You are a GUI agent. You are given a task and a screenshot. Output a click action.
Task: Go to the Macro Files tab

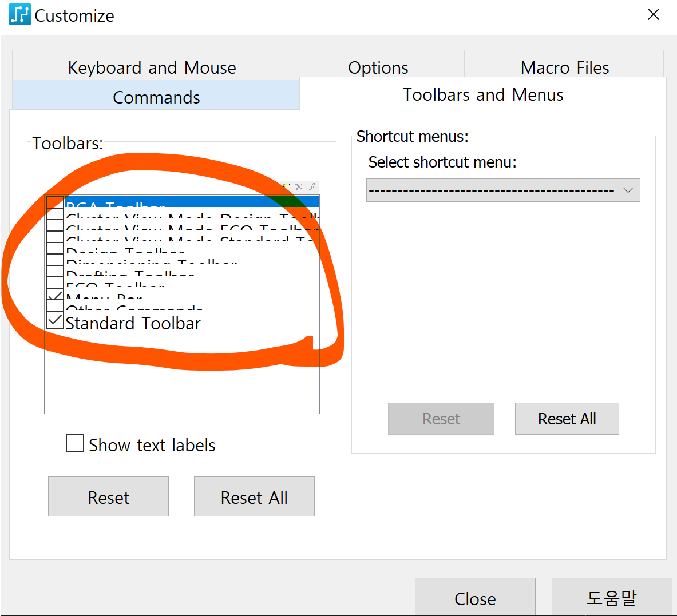[x=564, y=67]
